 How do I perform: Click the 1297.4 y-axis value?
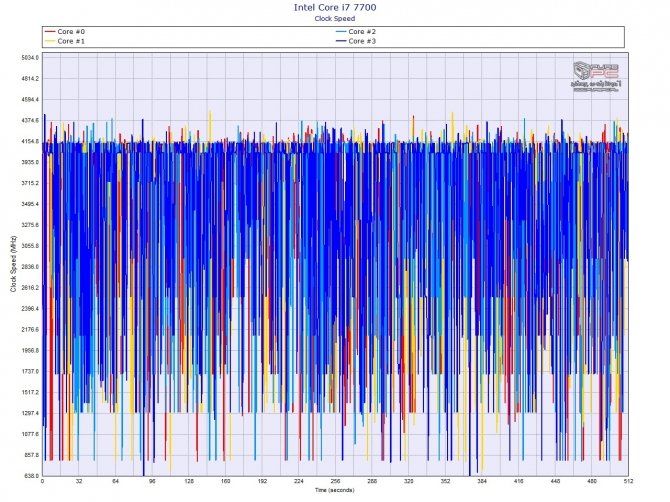pyautogui.click(x=30, y=413)
